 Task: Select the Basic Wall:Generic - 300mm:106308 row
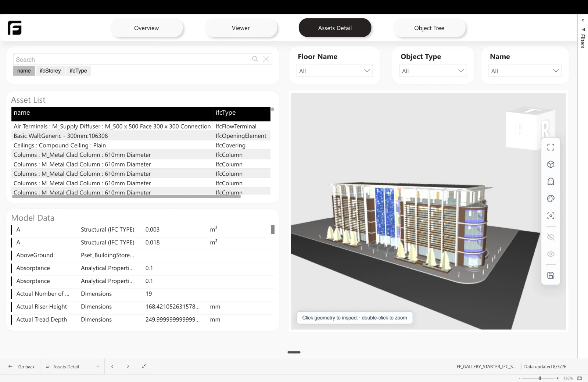141,136
